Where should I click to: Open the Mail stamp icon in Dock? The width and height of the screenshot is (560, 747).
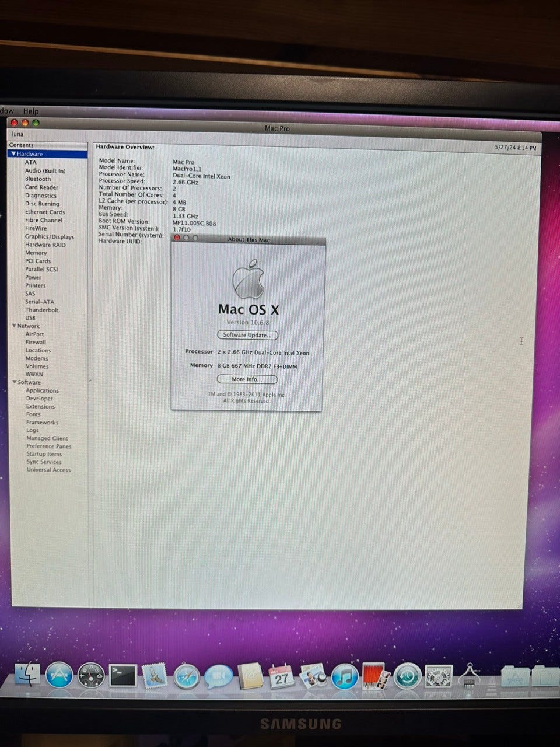point(155,676)
